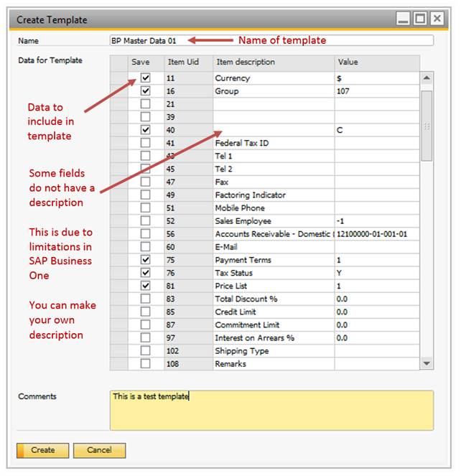
Task: Uncheck Save for item 40
Action: point(146,130)
